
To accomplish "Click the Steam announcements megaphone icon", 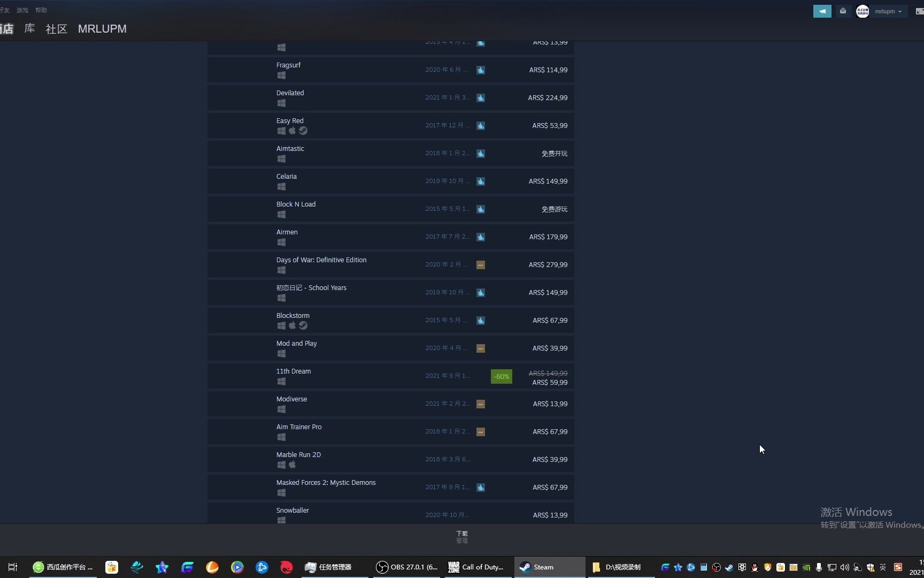I will click(822, 11).
